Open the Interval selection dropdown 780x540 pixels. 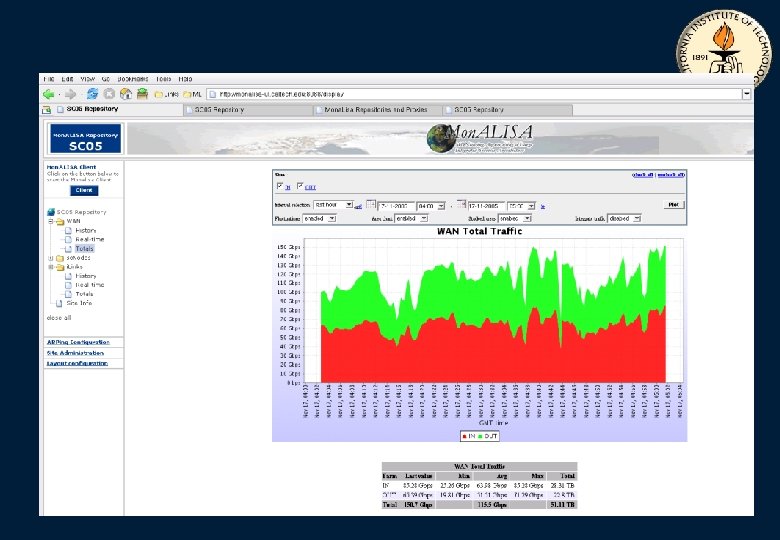pos(333,205)
